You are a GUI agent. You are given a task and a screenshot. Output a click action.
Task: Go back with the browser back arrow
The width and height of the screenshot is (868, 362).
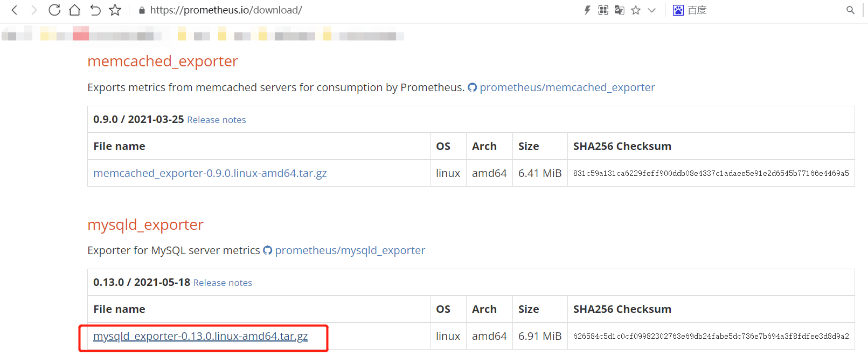(x=15, y=10)
